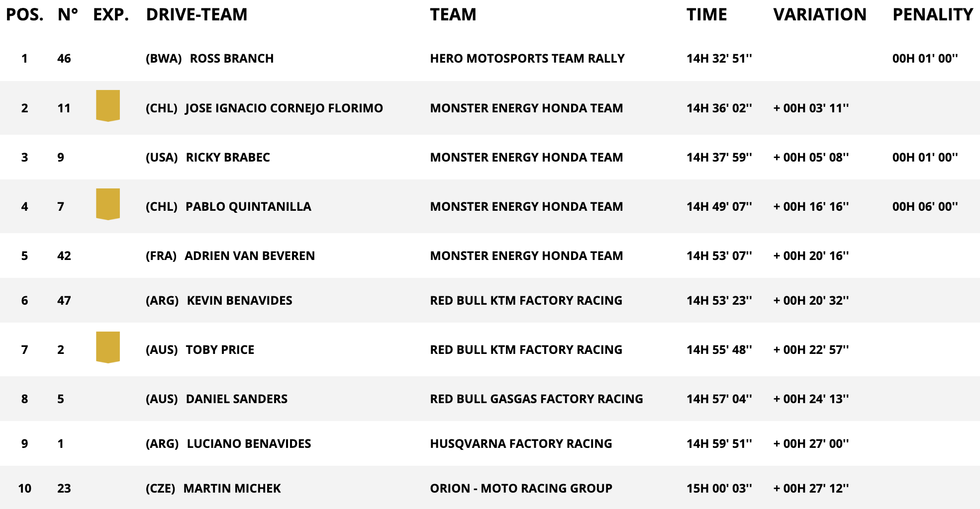Click the PENALITY column header

932,15
